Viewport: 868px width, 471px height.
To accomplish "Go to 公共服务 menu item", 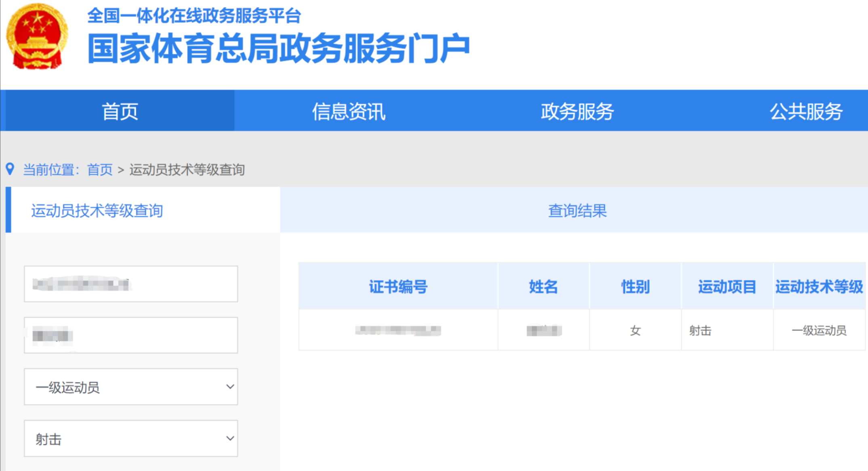I will 806,111.
